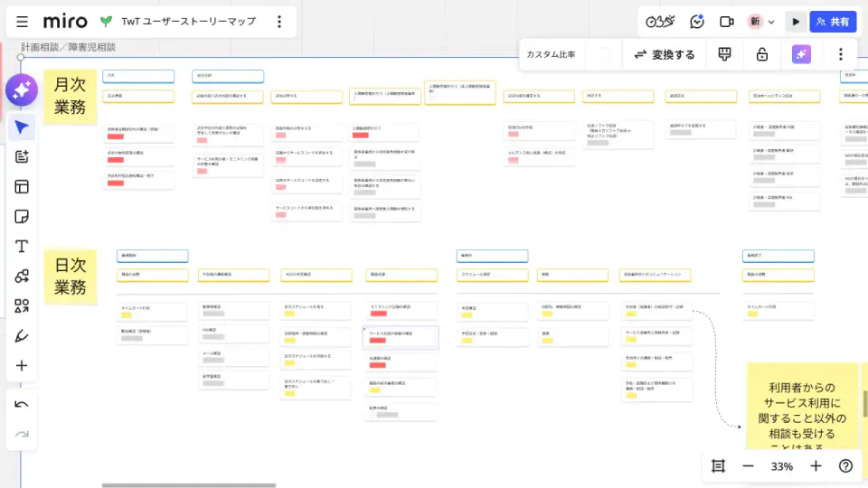The image size is (868, 488).
Task: Select the shapes and lines tool
Action: coord(22,277)
